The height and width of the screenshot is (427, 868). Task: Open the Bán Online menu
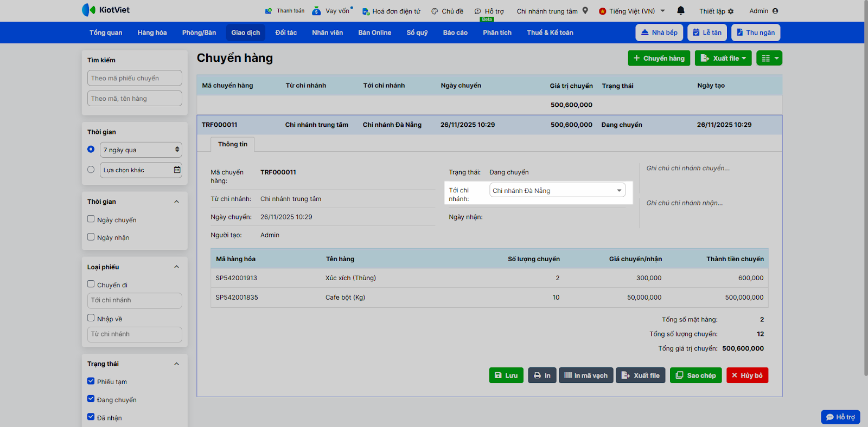pyautogui.click(x=375, y=33)
